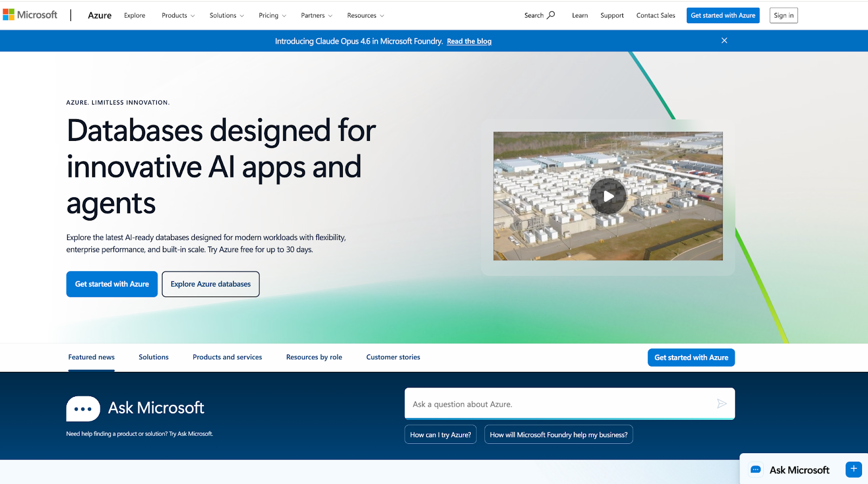This screenshot has height=484, width=868.
Task: Click Get started with Azure in tab bar
Action: click(x=691, y=358)
